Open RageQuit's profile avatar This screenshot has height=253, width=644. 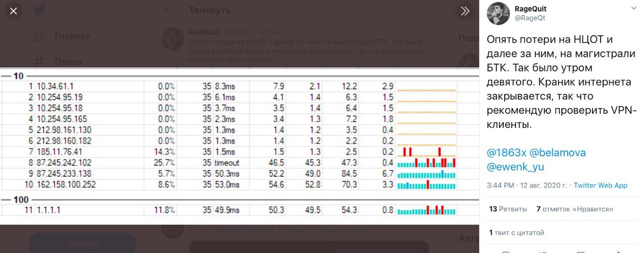coord(498,13)
